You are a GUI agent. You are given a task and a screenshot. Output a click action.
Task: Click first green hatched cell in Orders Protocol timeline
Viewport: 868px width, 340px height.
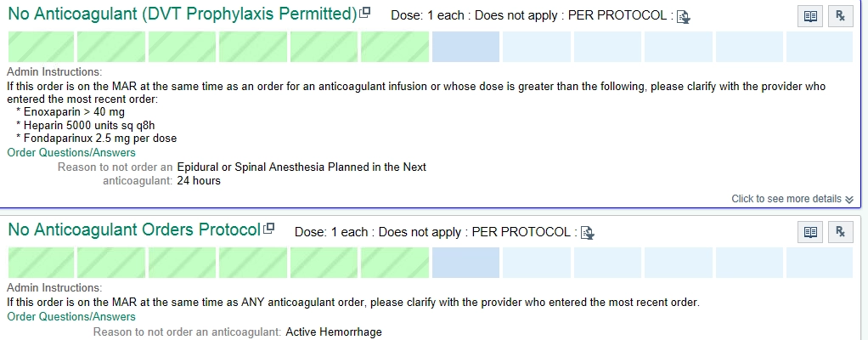[x=41, y=263]
